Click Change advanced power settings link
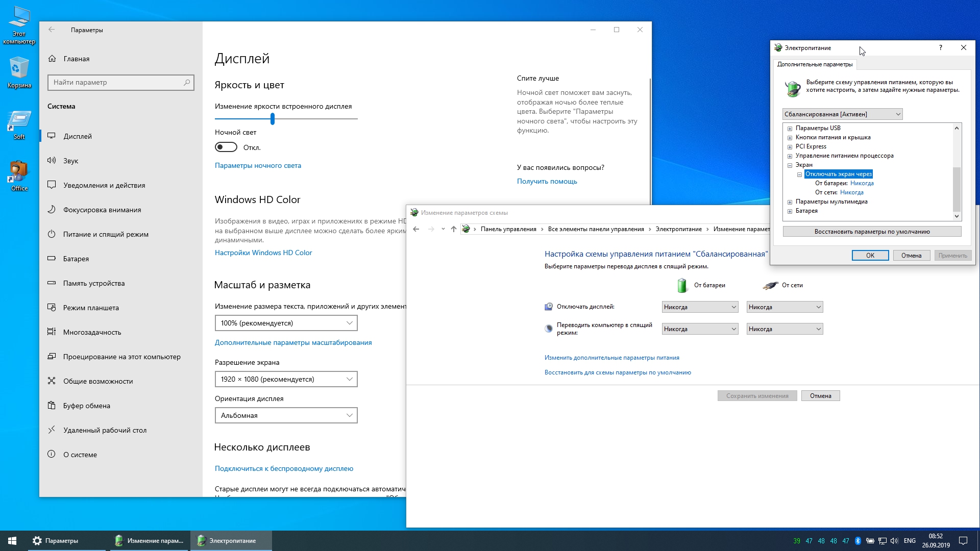Image resolution: width=980 pixels, height=551 pixels. point(611,358)
